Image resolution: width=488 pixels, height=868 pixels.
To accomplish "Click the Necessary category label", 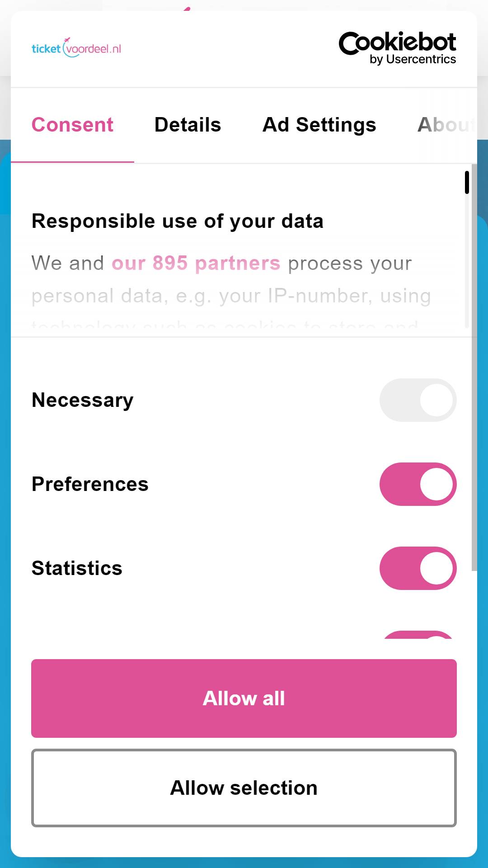I will [83, 400].
